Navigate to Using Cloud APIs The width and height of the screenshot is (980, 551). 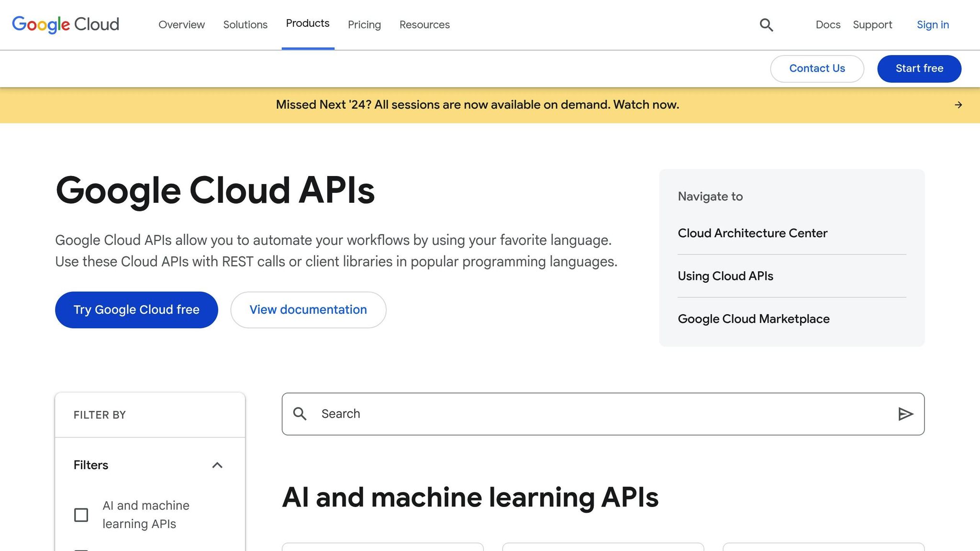tap(725, 276)
